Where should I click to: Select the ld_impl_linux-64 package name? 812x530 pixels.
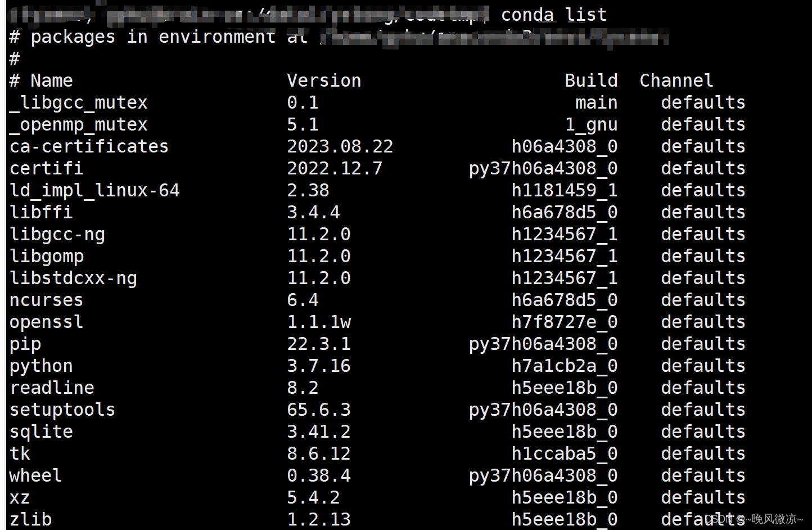(94, 191)
